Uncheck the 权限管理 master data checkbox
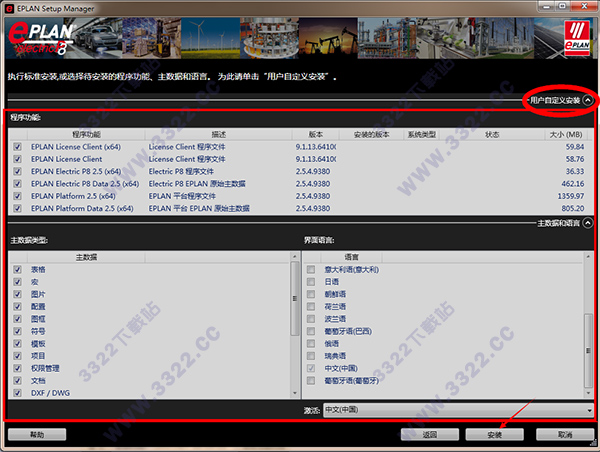This screenshot has width=600, height=452. tap(17, 368)
